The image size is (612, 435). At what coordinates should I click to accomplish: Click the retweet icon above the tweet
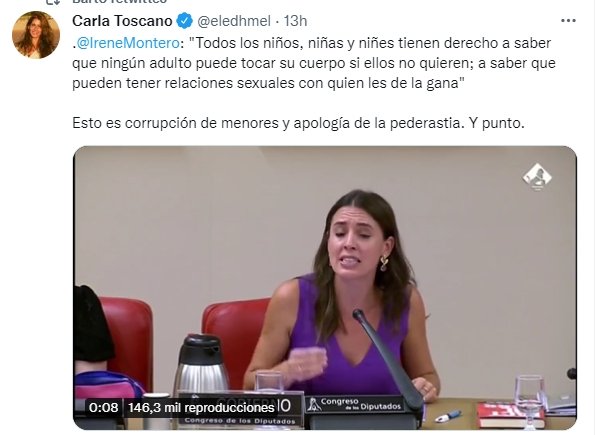[x=53, y=2]
